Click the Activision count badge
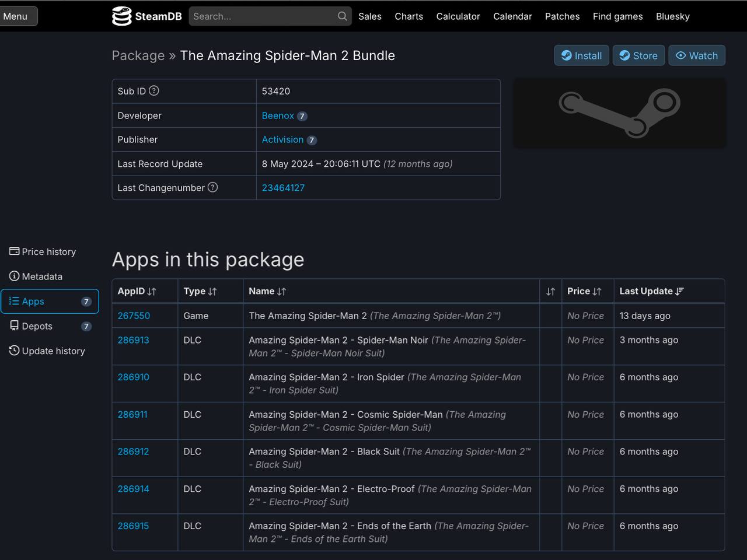This screenshot has height=560, width=747. [x=312, y=140]
